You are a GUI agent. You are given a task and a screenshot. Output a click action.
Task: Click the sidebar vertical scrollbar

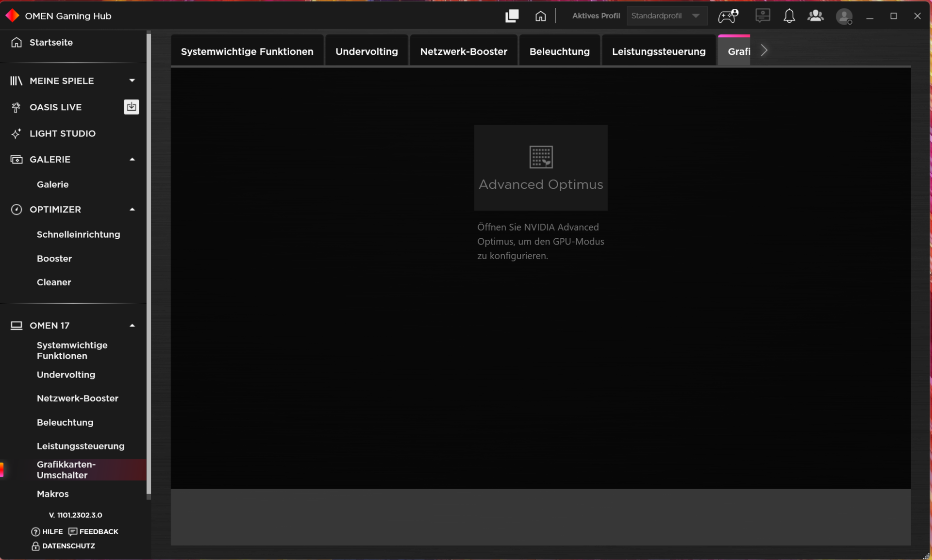(x=149, y=264)
